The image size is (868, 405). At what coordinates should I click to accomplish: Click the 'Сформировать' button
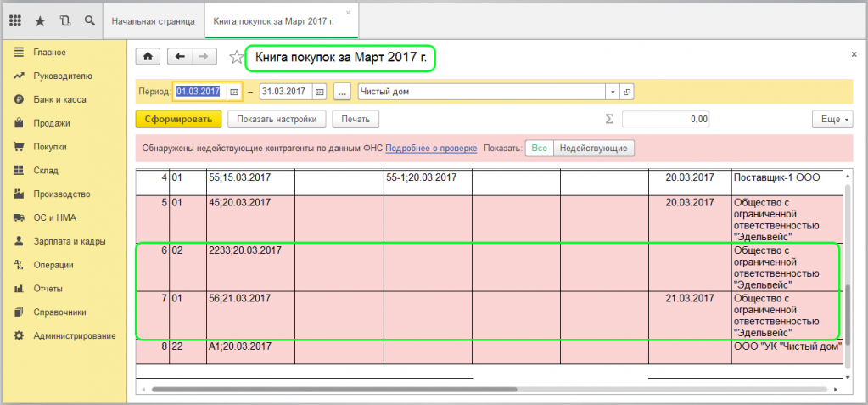pyautogui.click(x=178, y=120)
